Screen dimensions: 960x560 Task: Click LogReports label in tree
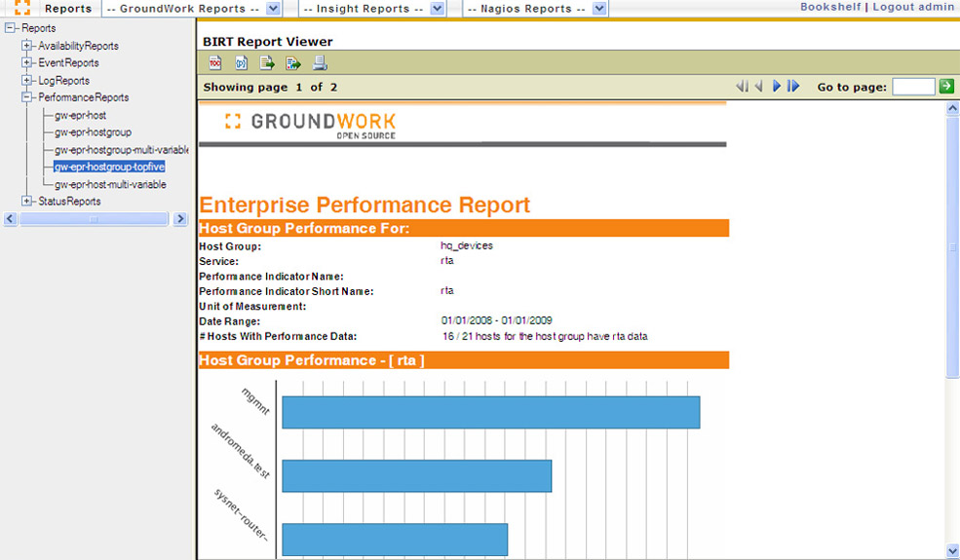pos(63,81)
